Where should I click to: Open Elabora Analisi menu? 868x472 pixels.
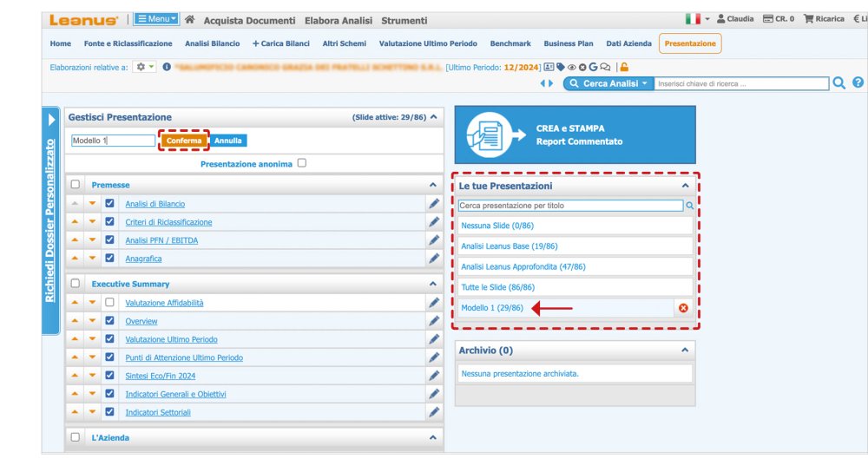339,21
